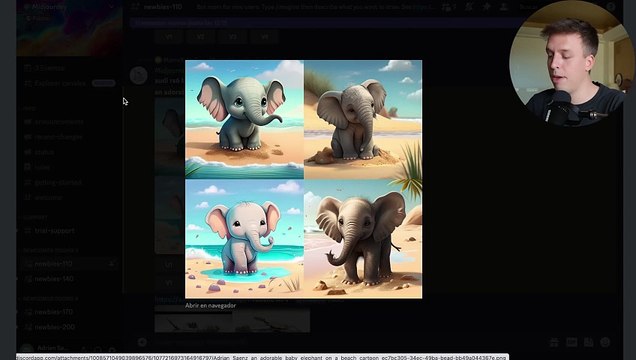Screen dimensions: 636x360
Task: Open the emoji picker icon
Action: pos(605,342)
